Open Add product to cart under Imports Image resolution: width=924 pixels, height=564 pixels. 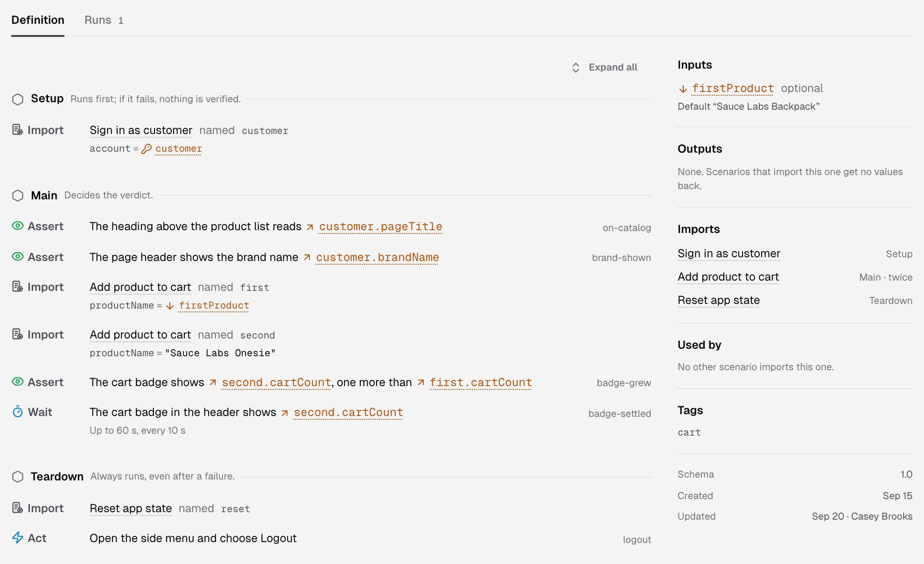pos(728,277)
